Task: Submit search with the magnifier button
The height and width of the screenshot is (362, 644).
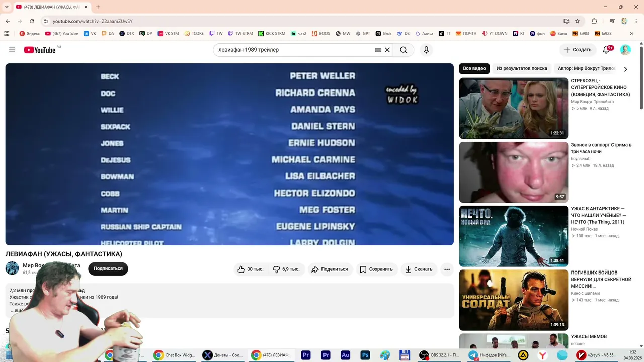Action: click(404, 50)
